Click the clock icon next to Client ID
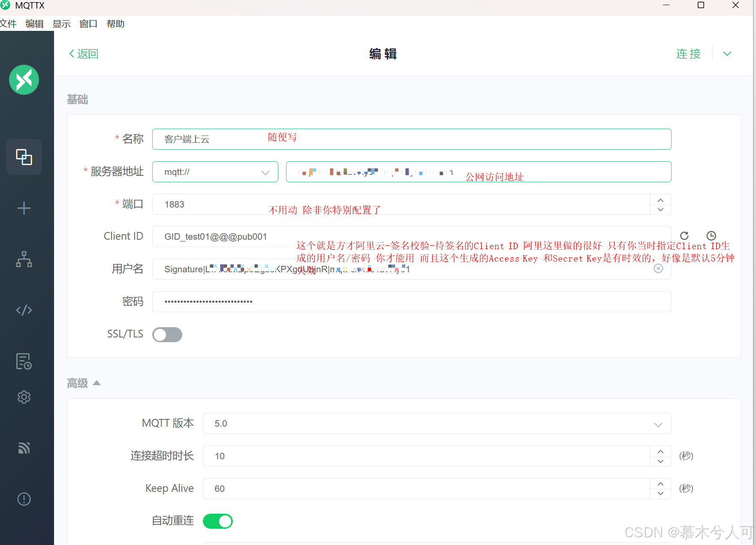 711,236
